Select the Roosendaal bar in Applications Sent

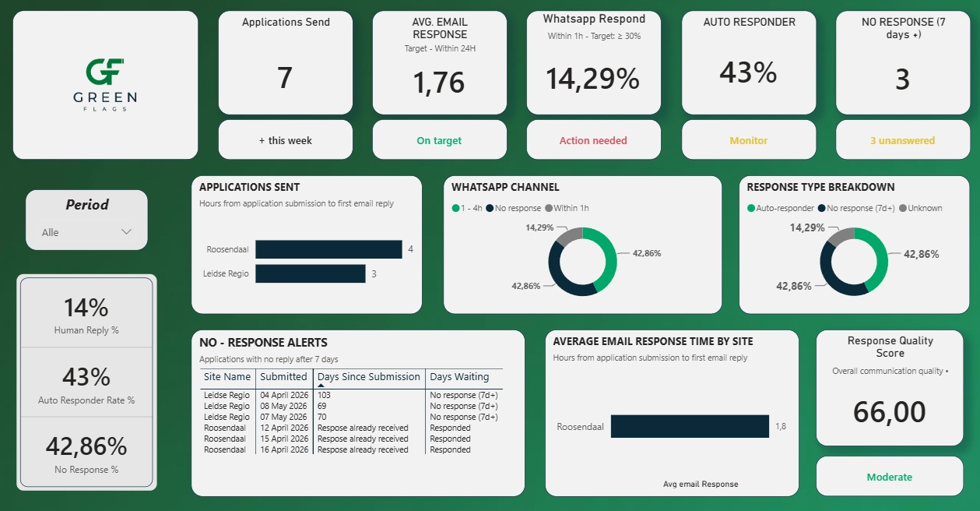pyautogui.click(x=328, y=249)
